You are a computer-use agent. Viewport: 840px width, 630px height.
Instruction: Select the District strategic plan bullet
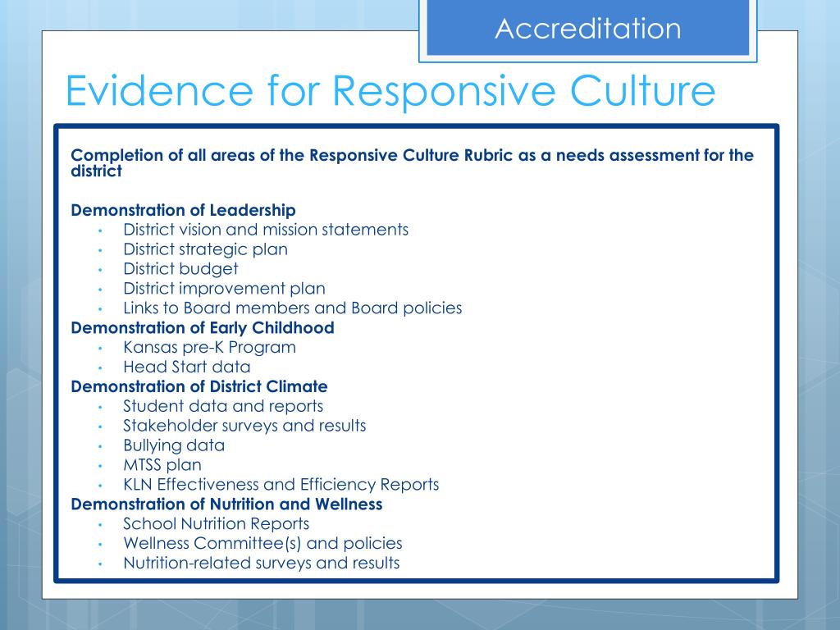point(205,249)
